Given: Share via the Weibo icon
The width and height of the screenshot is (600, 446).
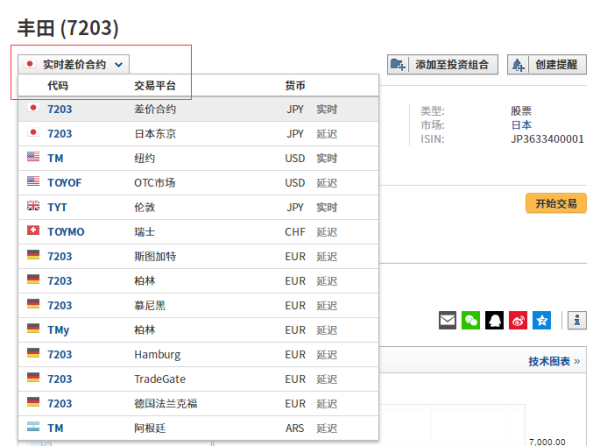Looking at the screenshot, I should [x=518, y=320].
